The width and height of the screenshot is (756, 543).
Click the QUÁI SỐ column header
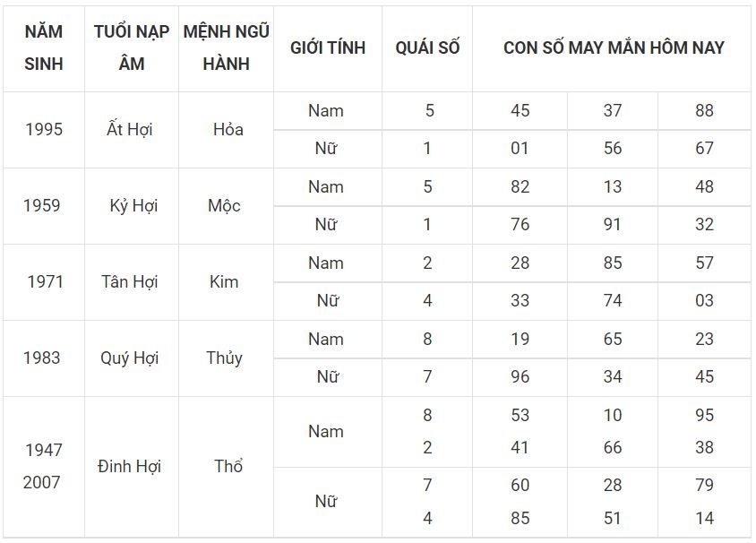click(x=427, y=47)
